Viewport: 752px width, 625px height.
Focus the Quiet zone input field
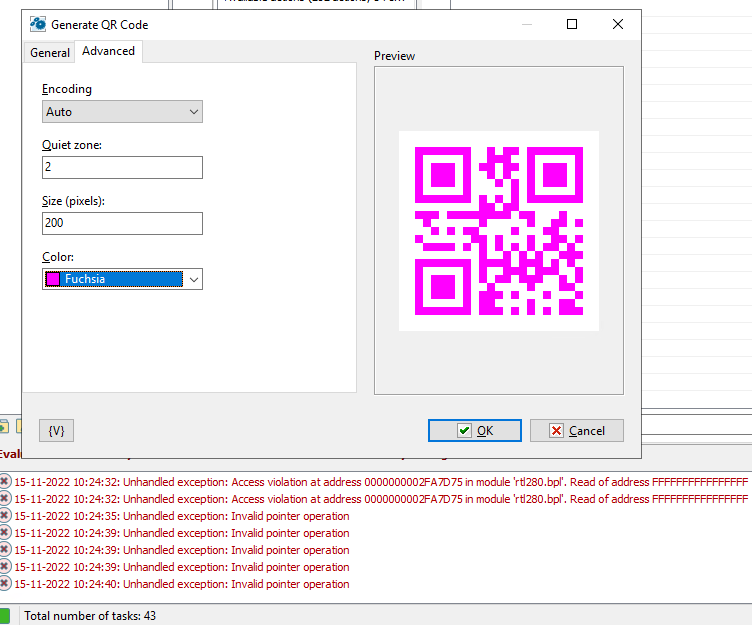122,167
